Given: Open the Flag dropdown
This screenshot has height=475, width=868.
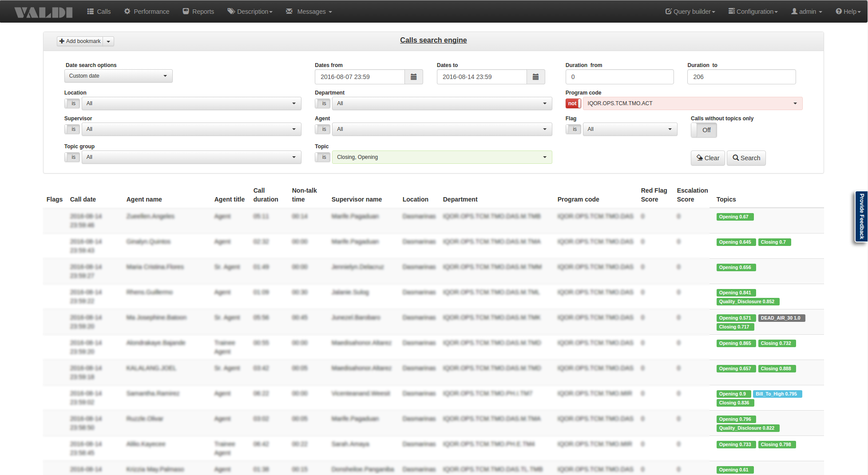Looking at the screenshot, I should pos(630,129).
